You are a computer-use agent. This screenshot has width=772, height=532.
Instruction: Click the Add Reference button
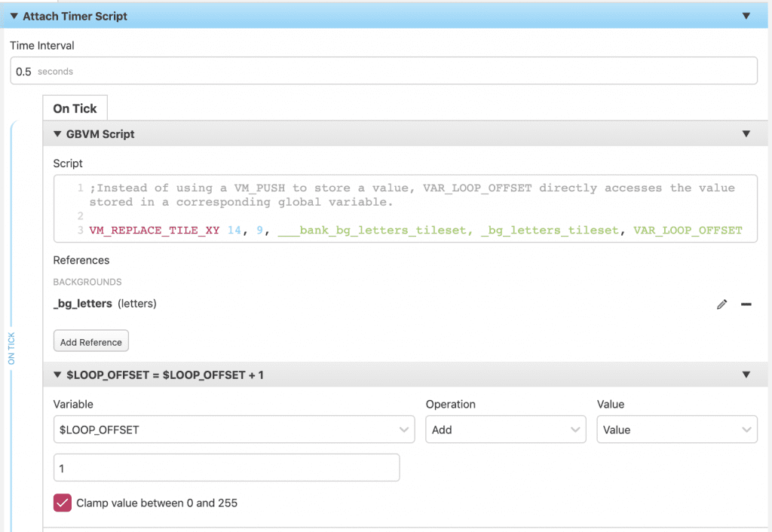[x=91, y=341]
